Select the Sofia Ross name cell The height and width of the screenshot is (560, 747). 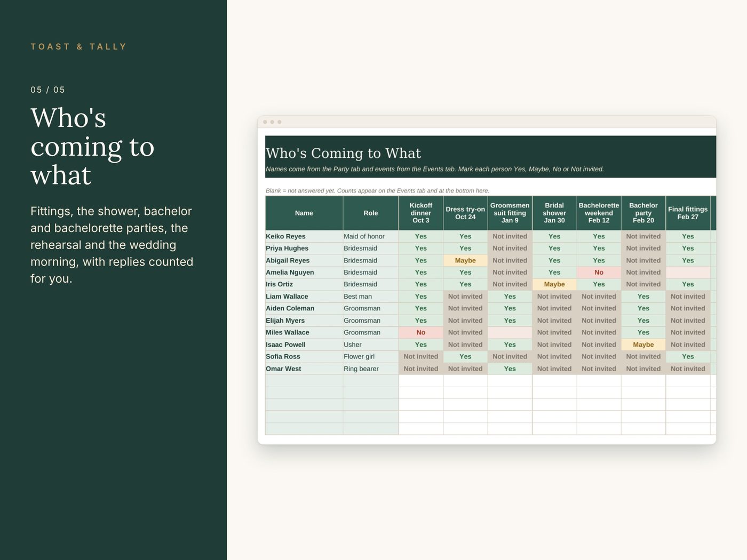point(304,356)
